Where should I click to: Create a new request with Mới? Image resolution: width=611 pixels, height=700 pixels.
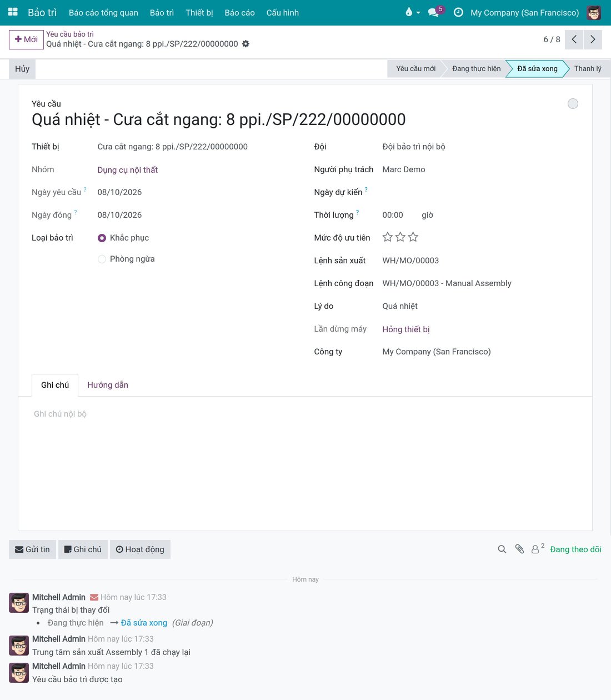pyautogui.click(x=26, y=39)
